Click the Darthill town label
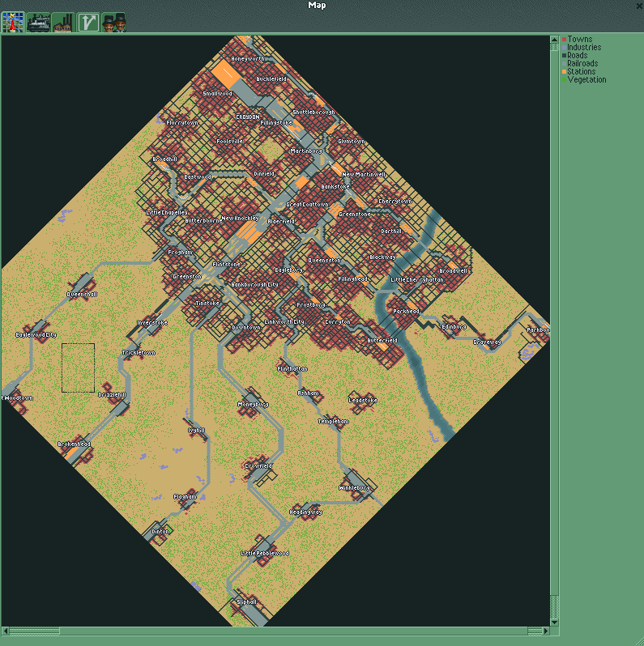The width and height of the screenshot is (644, 646). (390, 232)
